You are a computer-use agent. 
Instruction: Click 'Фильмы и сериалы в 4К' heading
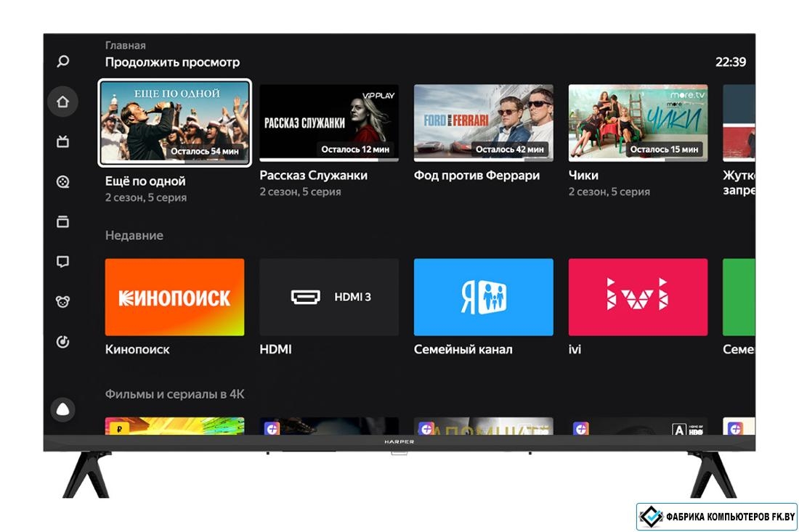pyautogui.click(x=175, y=394)
